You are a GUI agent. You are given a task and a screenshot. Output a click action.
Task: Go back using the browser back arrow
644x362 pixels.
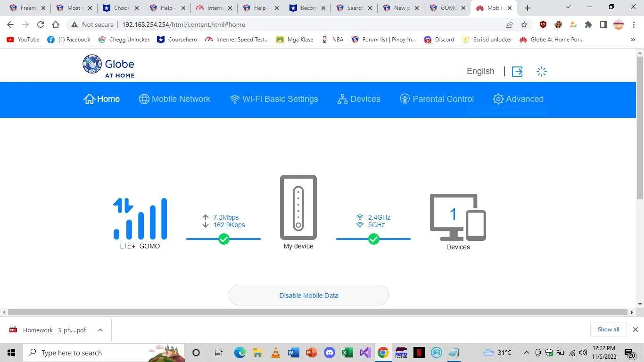10,25
